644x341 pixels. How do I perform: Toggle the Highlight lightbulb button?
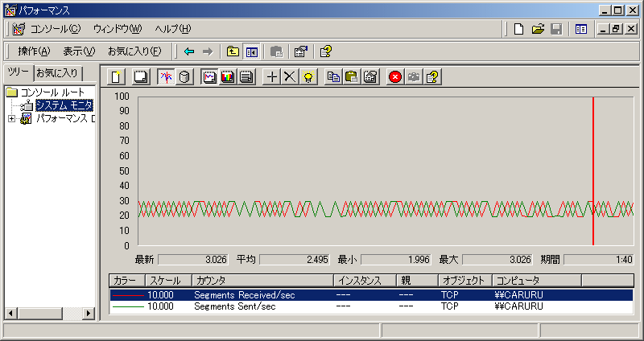pos(308,77)
